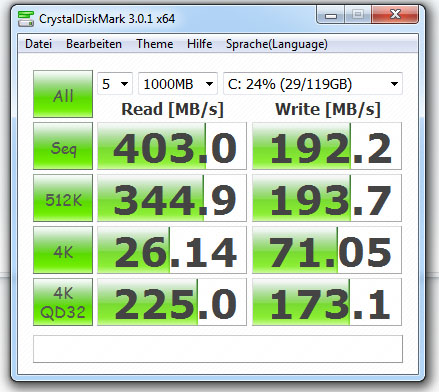
Task: Start the 512K benchmark test
Action: (63, 198)
